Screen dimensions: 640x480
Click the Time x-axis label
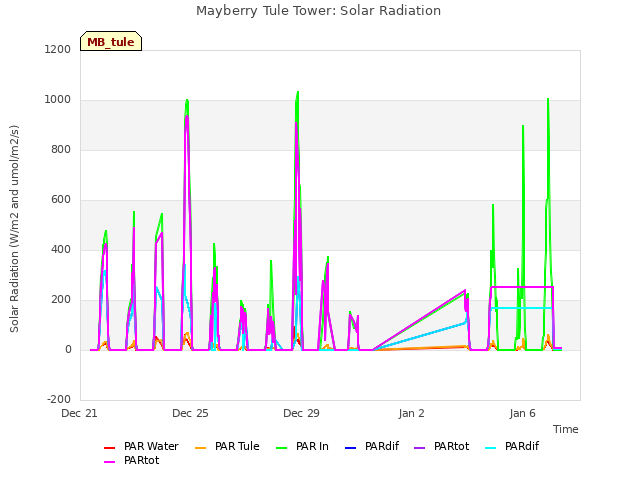[566, 429]
